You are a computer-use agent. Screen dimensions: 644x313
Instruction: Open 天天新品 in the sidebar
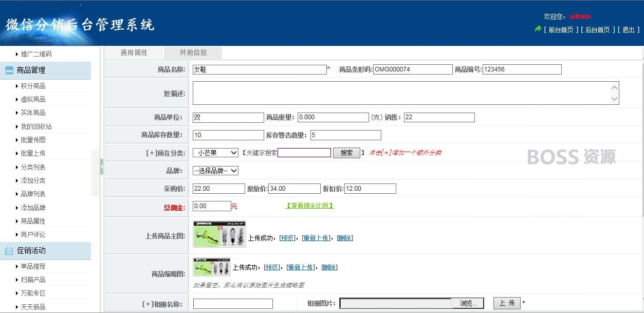point(33,307)
